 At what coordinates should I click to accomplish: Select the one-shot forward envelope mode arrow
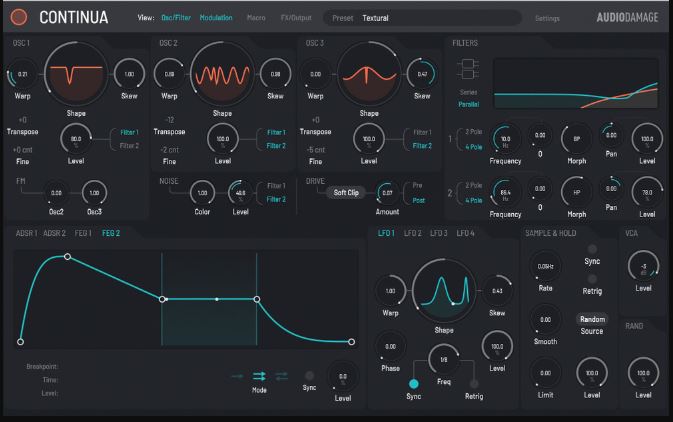point(237,376)
